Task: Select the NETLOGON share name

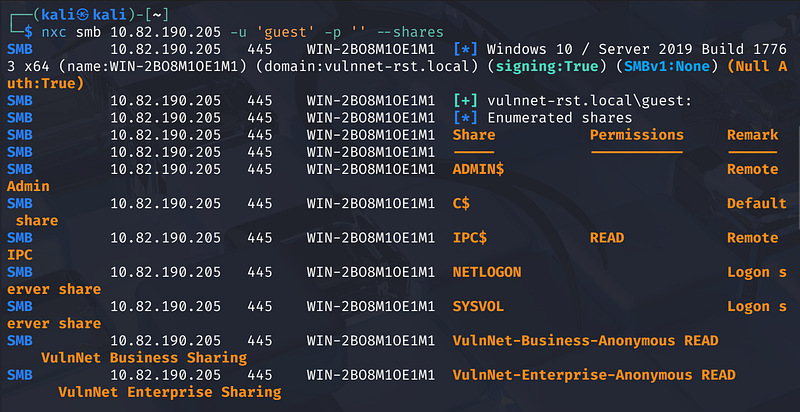Action: coord(487,272)
